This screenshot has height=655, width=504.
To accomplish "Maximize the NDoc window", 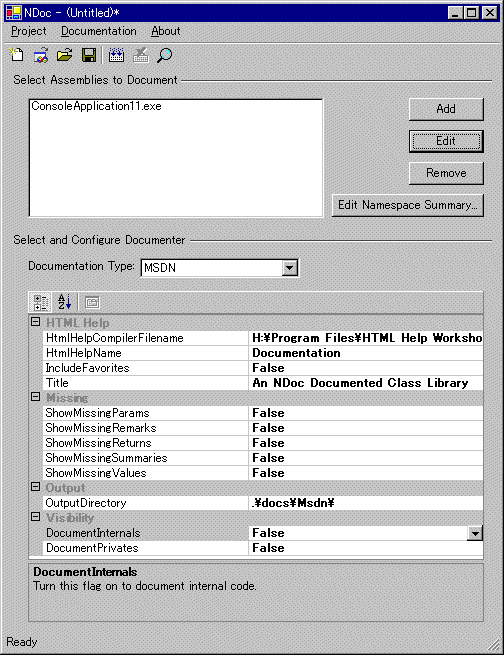I will [472, 13].
